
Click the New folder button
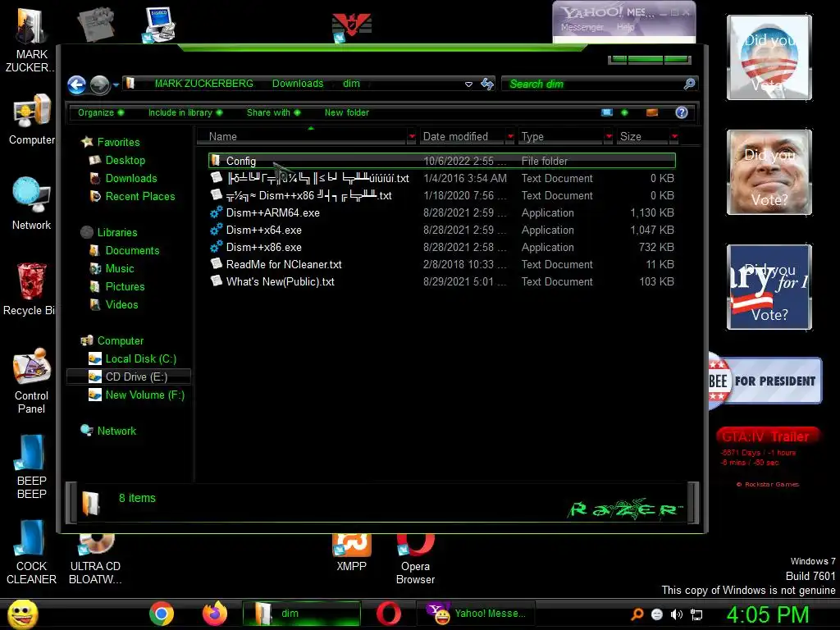[347, 112]
